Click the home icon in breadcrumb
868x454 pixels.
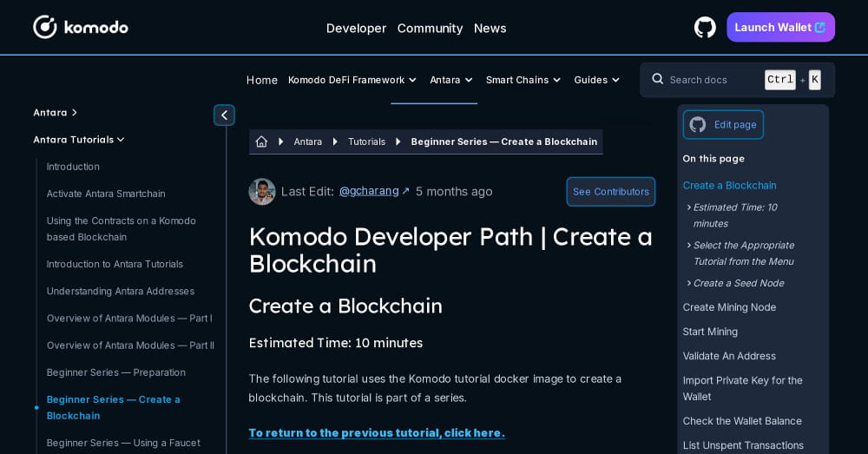click(261, 141)
